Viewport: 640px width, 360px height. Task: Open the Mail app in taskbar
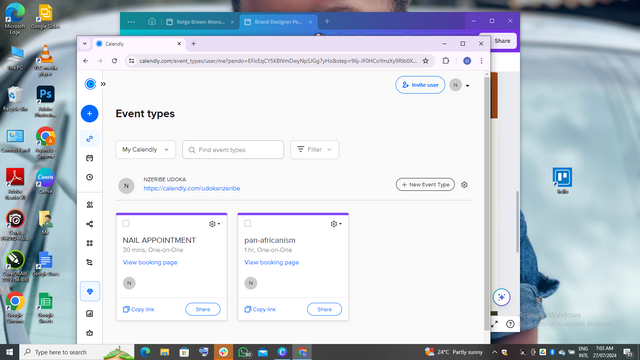[263, 352]
